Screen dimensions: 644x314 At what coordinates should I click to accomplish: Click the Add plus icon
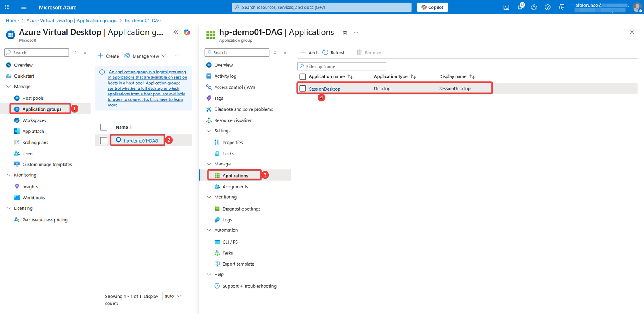[303, 52]
